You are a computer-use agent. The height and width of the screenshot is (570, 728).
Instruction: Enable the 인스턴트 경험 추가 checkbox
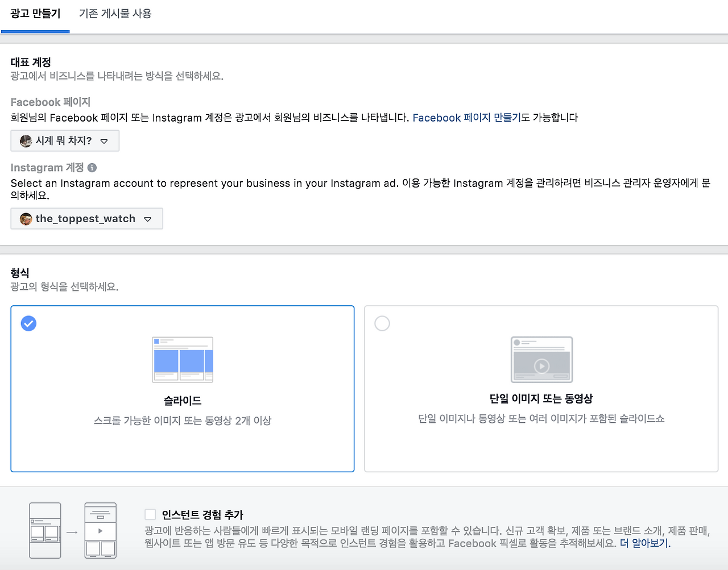[x=150, y=514]
